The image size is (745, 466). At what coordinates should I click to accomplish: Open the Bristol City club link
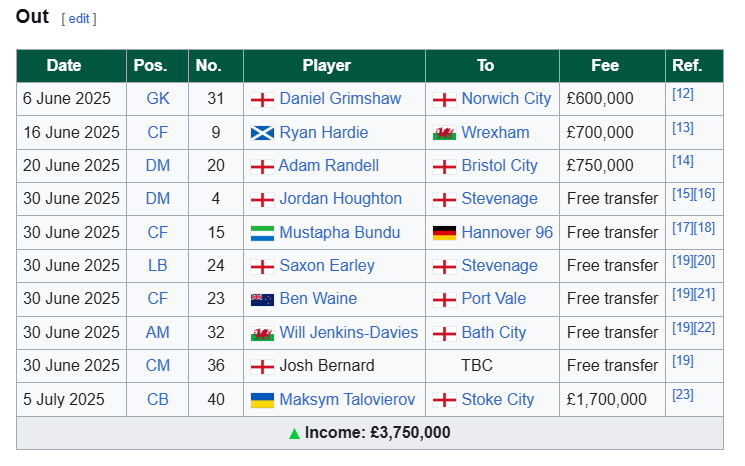(x=499, y=165)
